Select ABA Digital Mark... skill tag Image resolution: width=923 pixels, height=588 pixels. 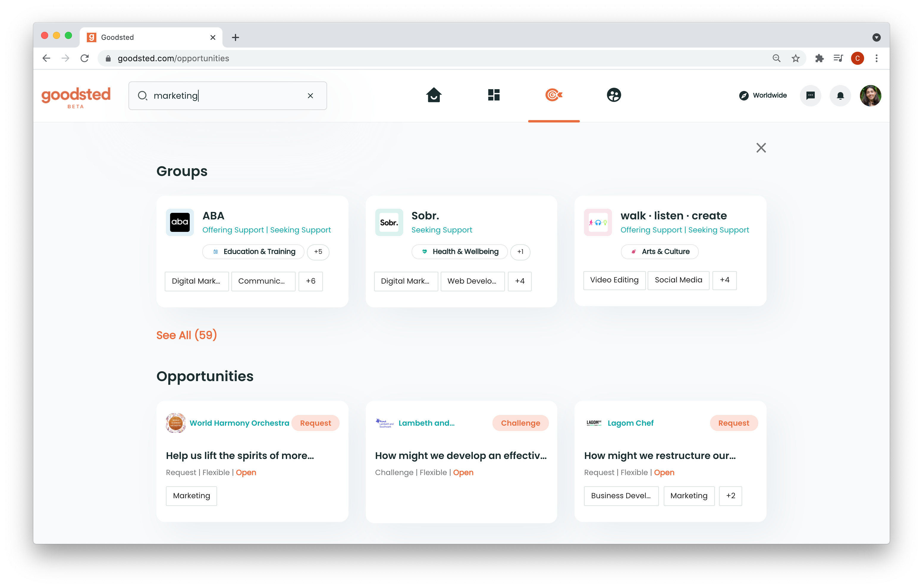[197, 281]
